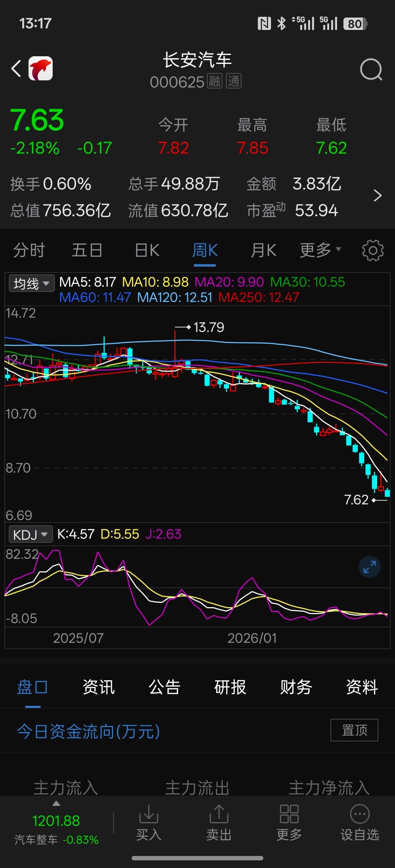Tap the 2025/07 date axis label
The height and width of the screenshot is (868, 395).
click(78, 638)
